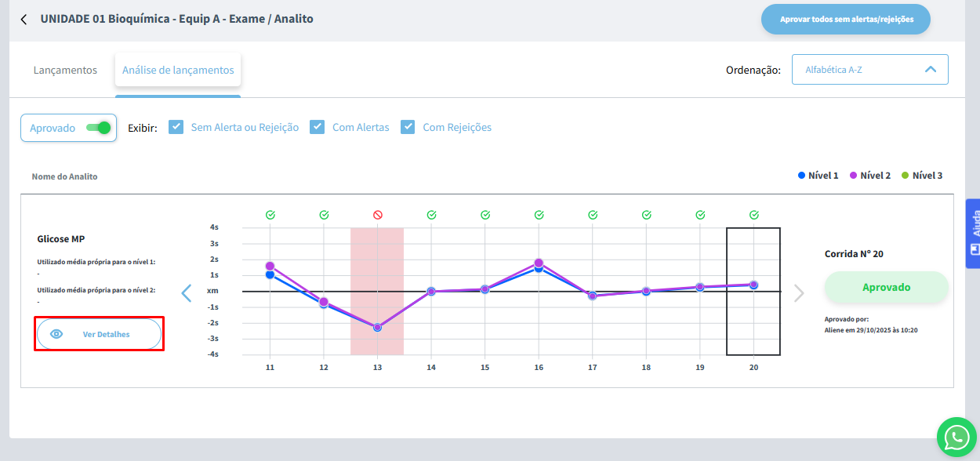Uncheck the Com Alertas checkbox
The width and height of the screenshot is (980, 461).
click(318, 127)
